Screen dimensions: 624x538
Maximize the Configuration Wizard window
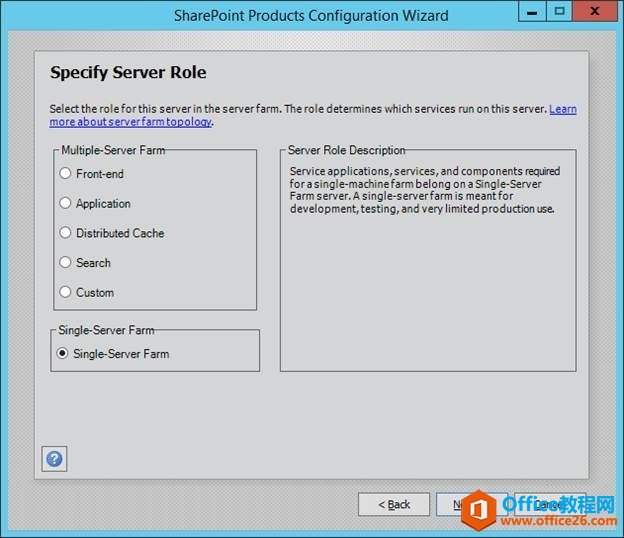pyautogui.click(x=559, y=11)
